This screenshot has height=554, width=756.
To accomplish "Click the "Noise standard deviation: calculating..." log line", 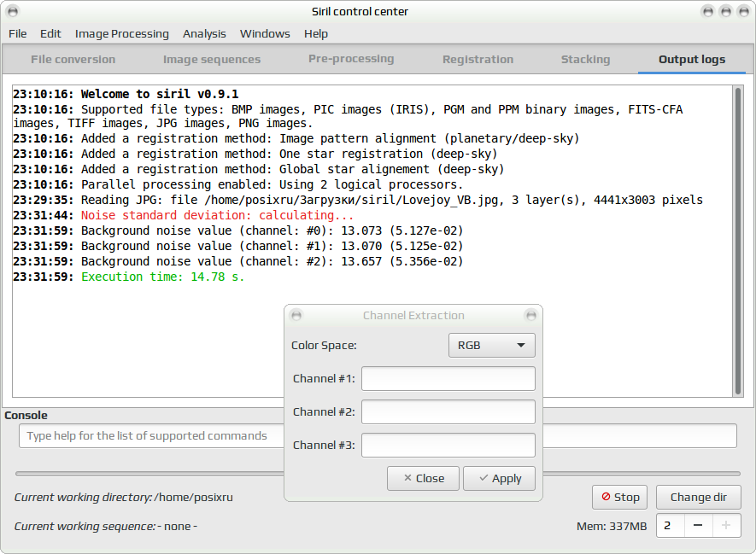I will tap(183, 215).
